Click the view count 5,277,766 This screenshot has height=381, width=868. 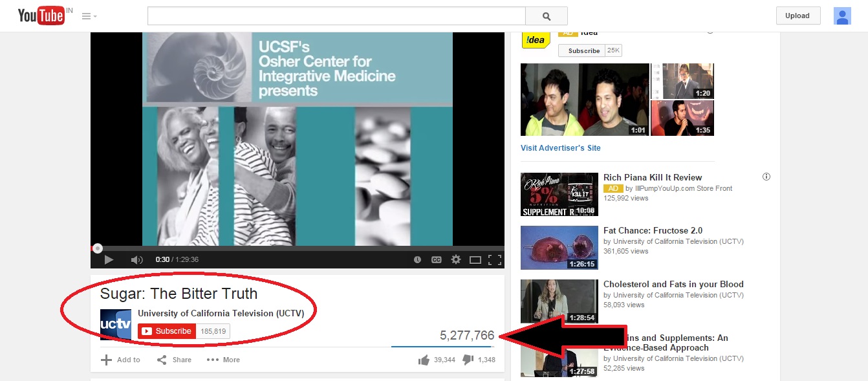(x=467, y=335)
